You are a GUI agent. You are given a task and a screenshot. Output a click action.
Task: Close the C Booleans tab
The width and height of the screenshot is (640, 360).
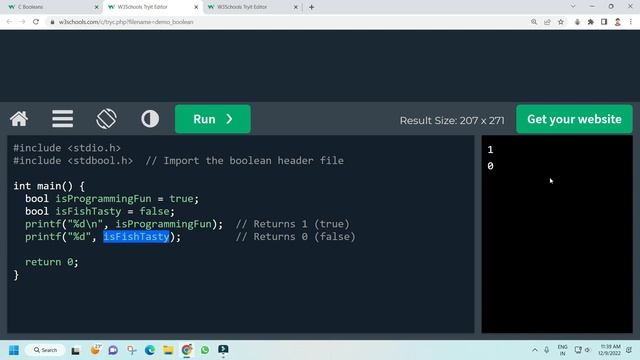tap(96, 7)
